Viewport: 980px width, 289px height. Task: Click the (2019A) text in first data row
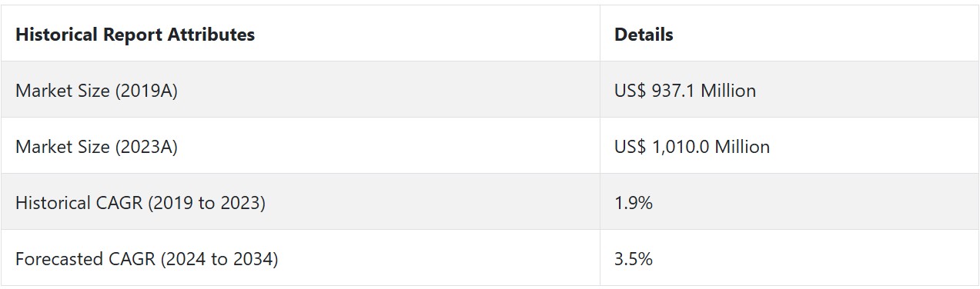pyautogui.click(x=146, y=91)
